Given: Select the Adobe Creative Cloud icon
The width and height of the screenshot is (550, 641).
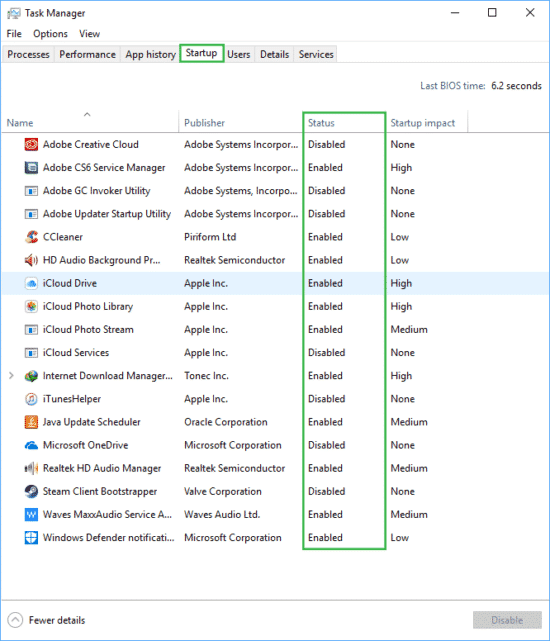Looking at the screenshot, I should [x=31, y=144].
